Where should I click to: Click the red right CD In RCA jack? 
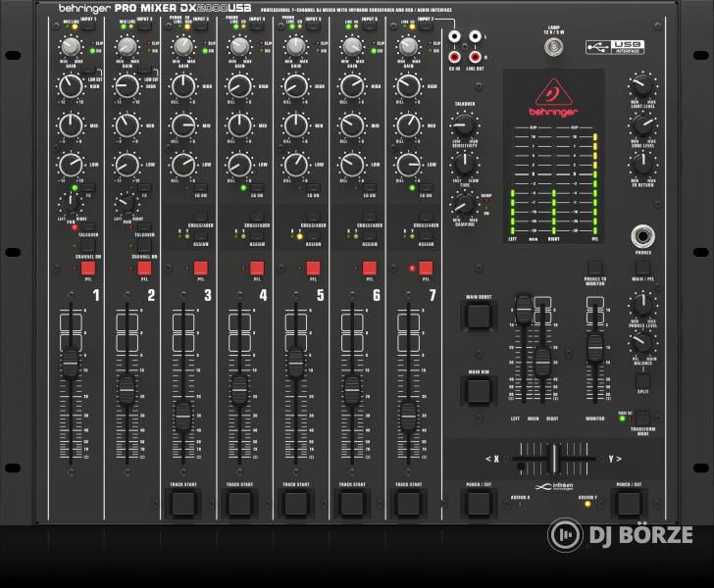454,58
